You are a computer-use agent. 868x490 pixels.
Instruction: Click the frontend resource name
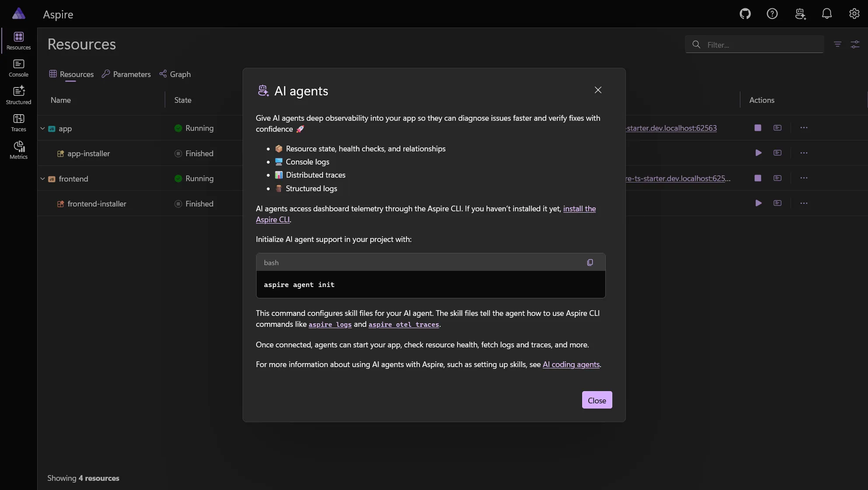[73, 179]
